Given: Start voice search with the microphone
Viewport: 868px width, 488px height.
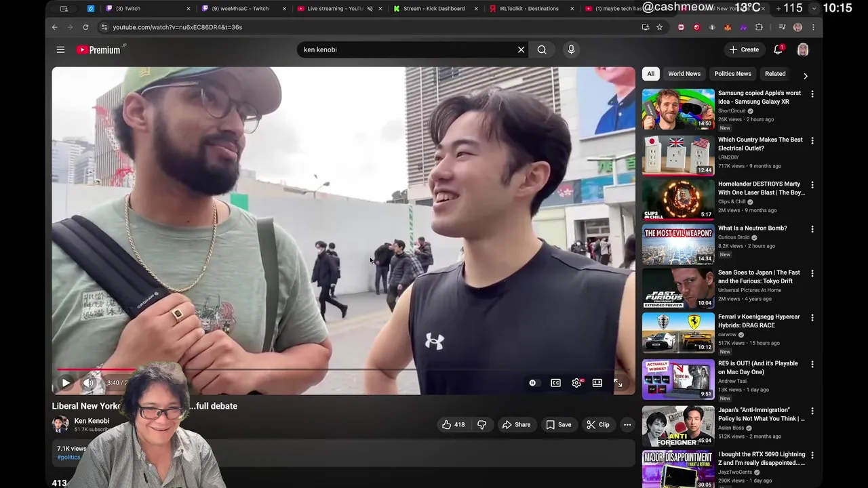Looking at the screenshot, I should 571,49.
